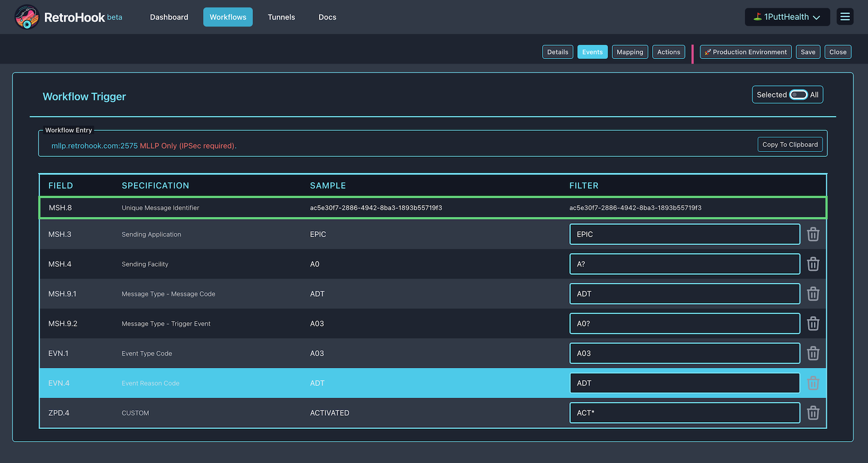Open the 1PuttHealth account dropdown
The width and height of the screenshot is (868, 463).
[787, 17]
